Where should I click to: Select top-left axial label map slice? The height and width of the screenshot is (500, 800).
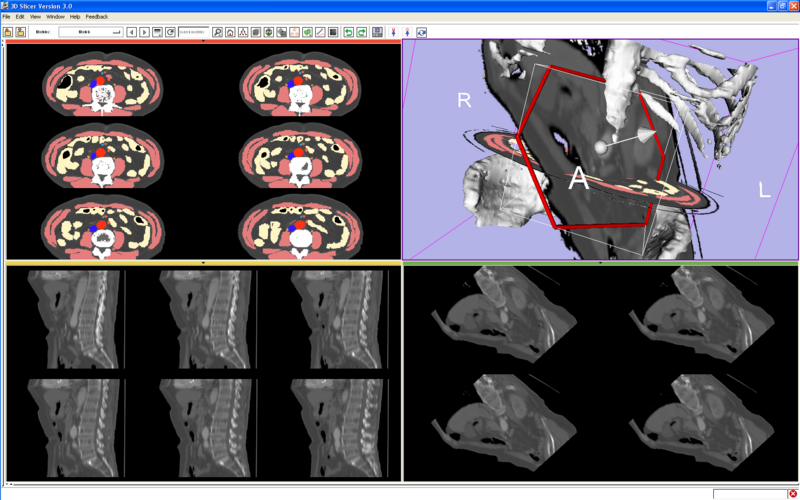coord(102,82)
